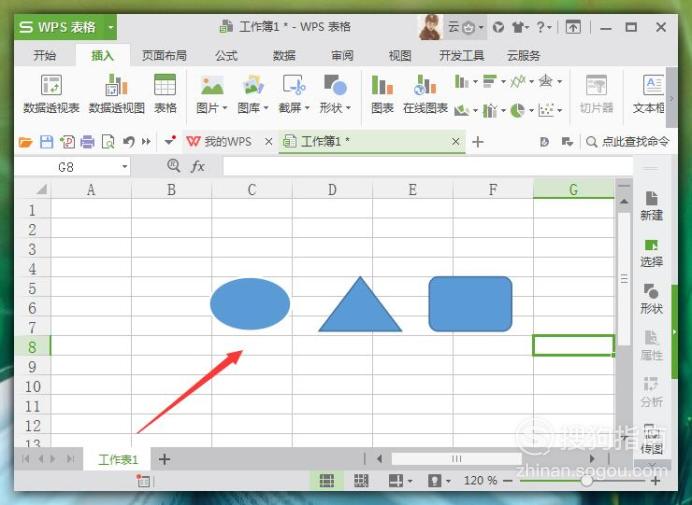This screenshot has width=692, height=505.
Task: Expand the line chart type dropdown
Action: pyautogui.click(x=531, y=82)
